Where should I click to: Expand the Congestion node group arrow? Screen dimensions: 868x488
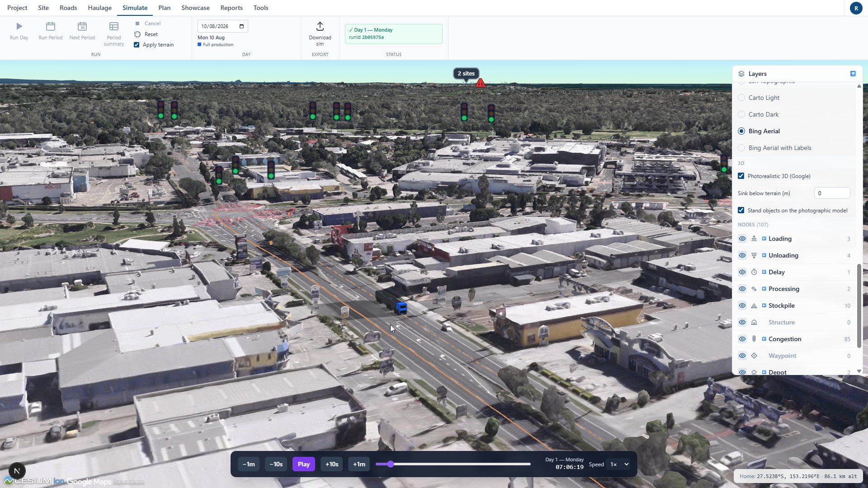(x=764, y=339)
